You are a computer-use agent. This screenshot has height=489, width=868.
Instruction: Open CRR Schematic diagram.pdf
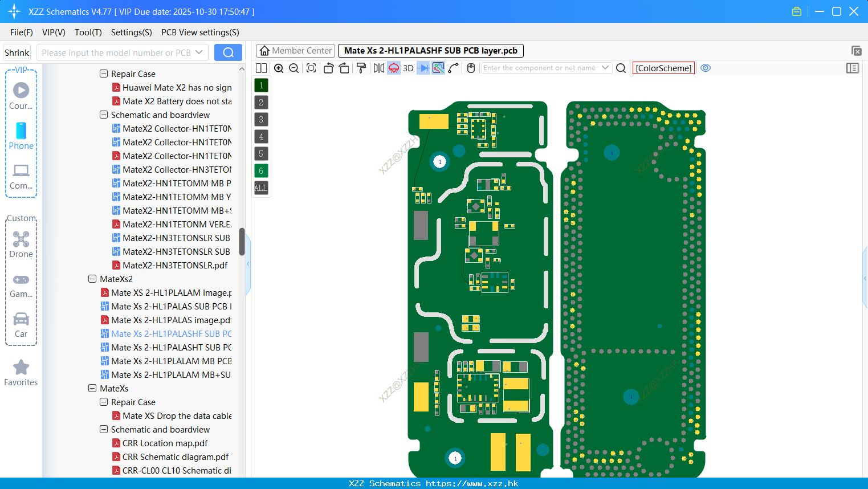pos(170,457)
